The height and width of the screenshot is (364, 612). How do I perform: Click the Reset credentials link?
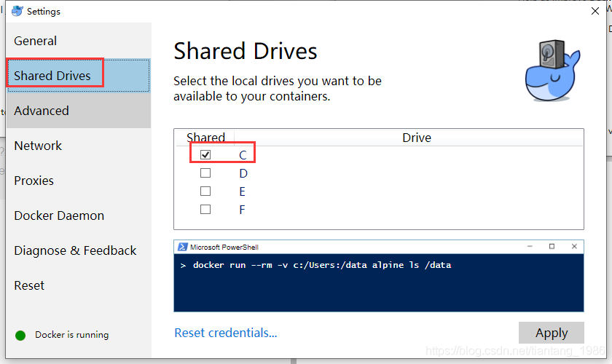[226, 333]
